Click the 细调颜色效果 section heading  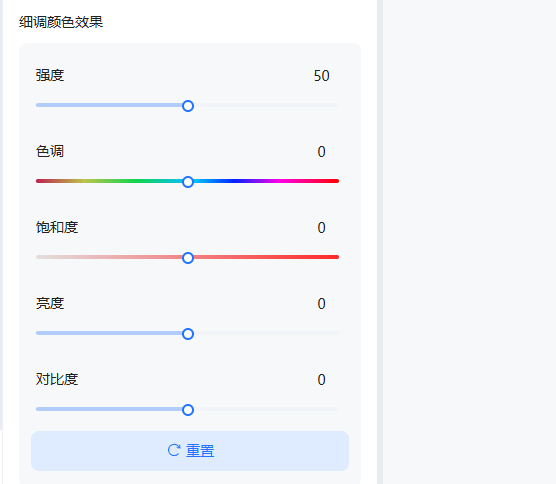pos(61,22)
